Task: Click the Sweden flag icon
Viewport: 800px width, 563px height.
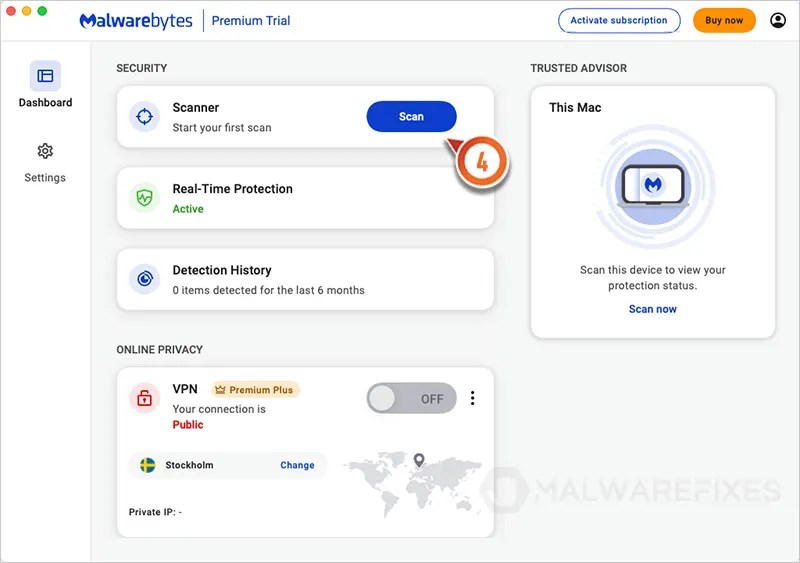Action: (x=147, y=465)
